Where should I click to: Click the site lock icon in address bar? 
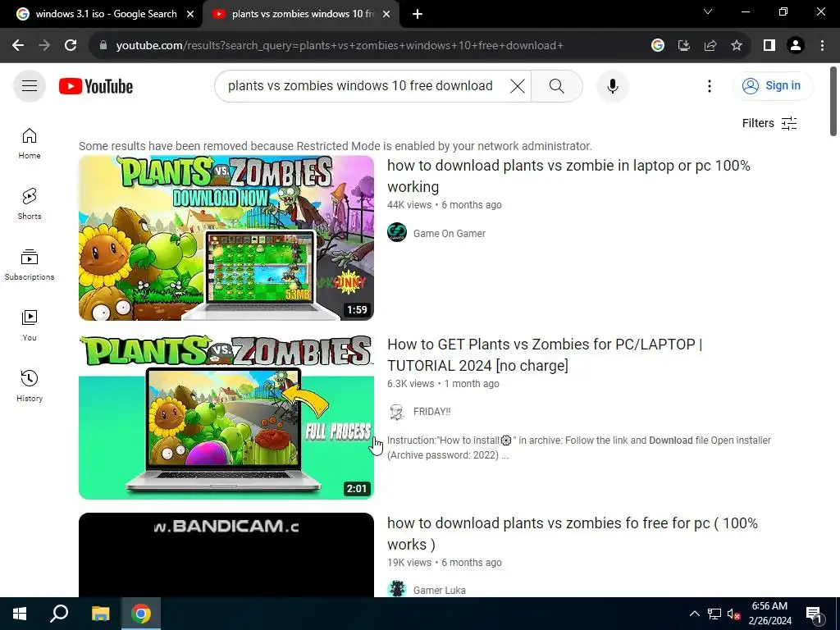coord(103,46)
